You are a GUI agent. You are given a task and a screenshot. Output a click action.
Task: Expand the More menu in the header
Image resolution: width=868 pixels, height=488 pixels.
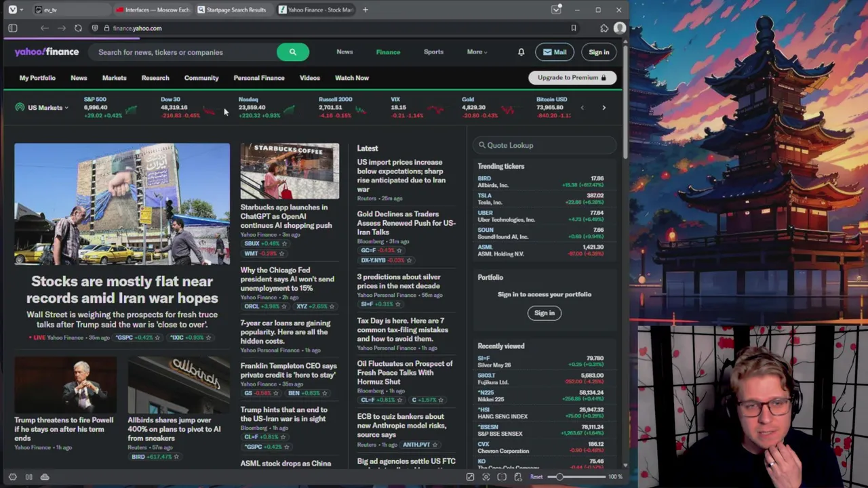point(477,52)
